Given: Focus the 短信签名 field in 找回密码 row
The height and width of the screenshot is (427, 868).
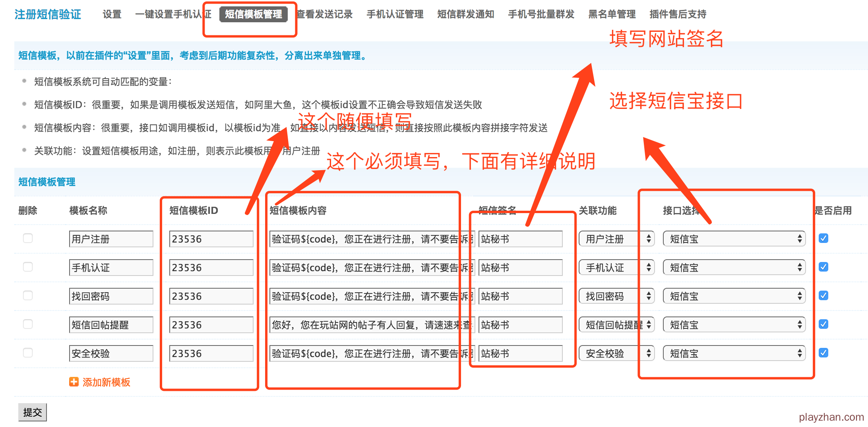Looking at the screenshot, I should pyautogui.click(x=520, y=296).
